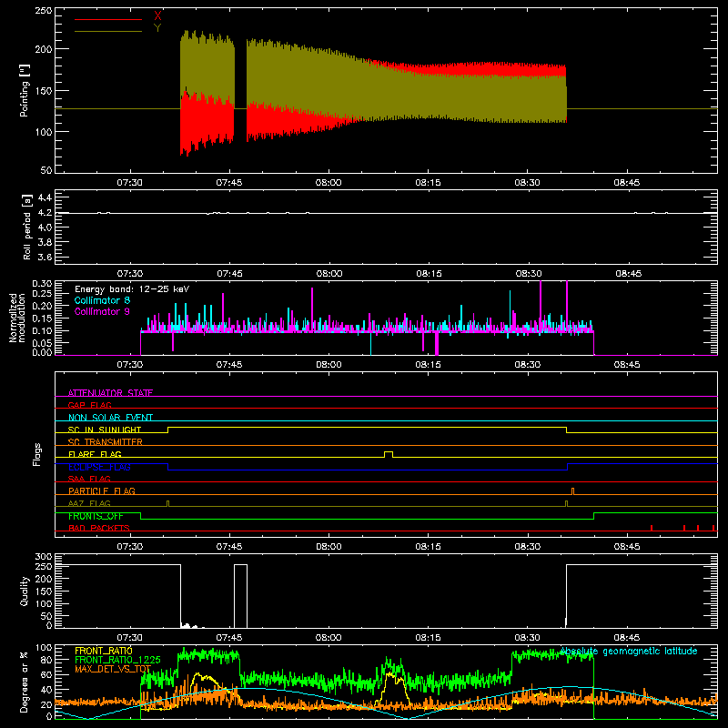728x728 pixels.
Task: Click the SC_TRANSMITTER flag label
Action: [x=106, y=442]
